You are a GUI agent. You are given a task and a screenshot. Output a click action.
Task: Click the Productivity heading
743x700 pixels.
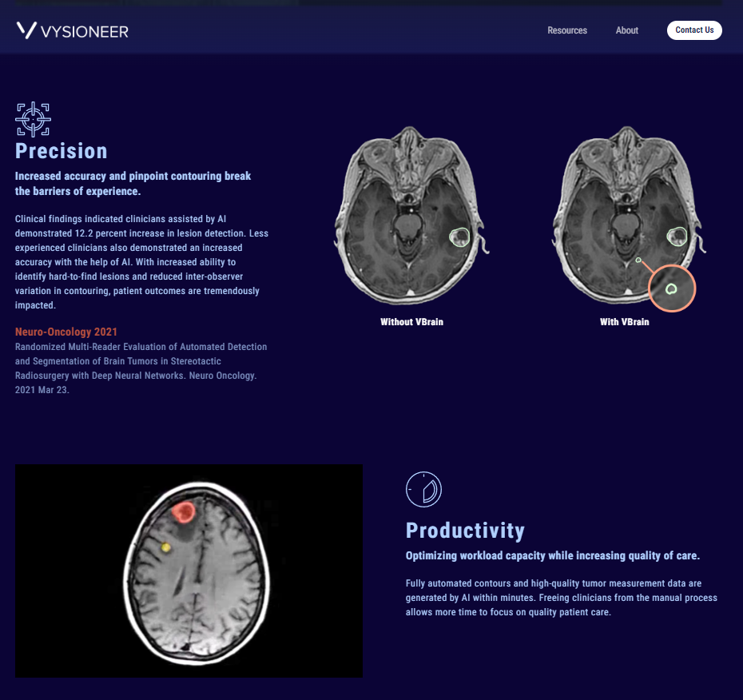coord(465,531)
